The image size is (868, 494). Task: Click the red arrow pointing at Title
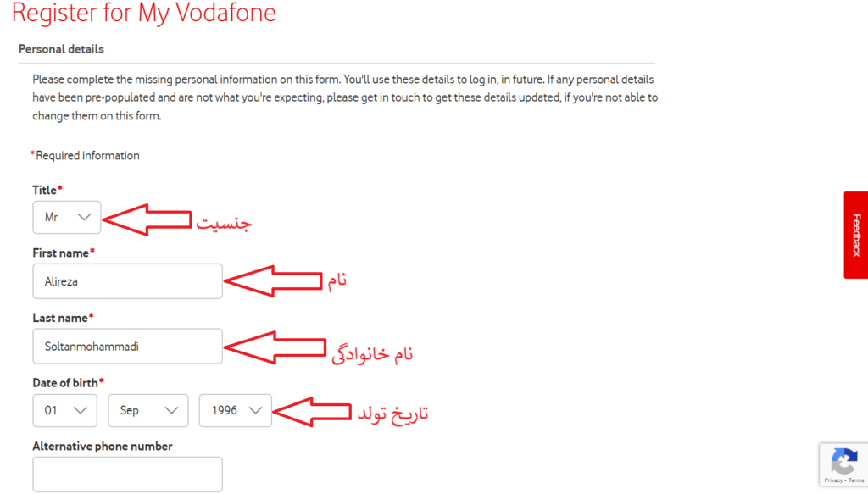coord(147,219)
